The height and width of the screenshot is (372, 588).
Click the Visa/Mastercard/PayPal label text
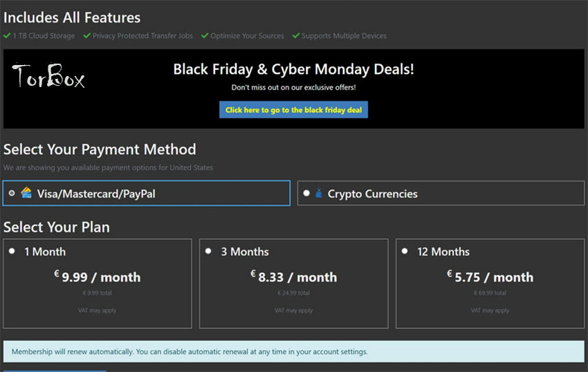(96, 194)
